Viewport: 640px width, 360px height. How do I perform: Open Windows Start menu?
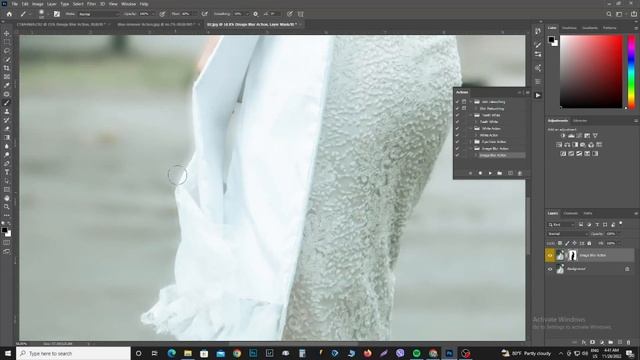7,353
